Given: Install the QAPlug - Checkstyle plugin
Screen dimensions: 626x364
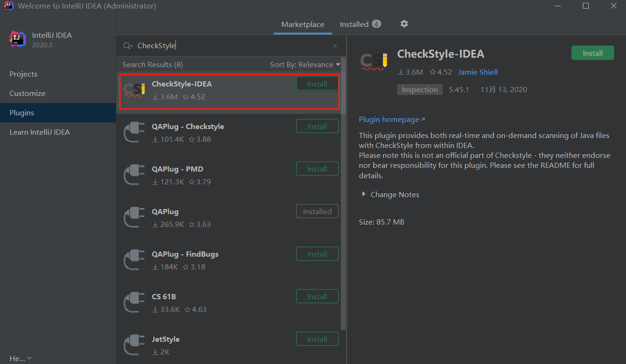Looking at the screenshot, I should (x=317, y=126).
